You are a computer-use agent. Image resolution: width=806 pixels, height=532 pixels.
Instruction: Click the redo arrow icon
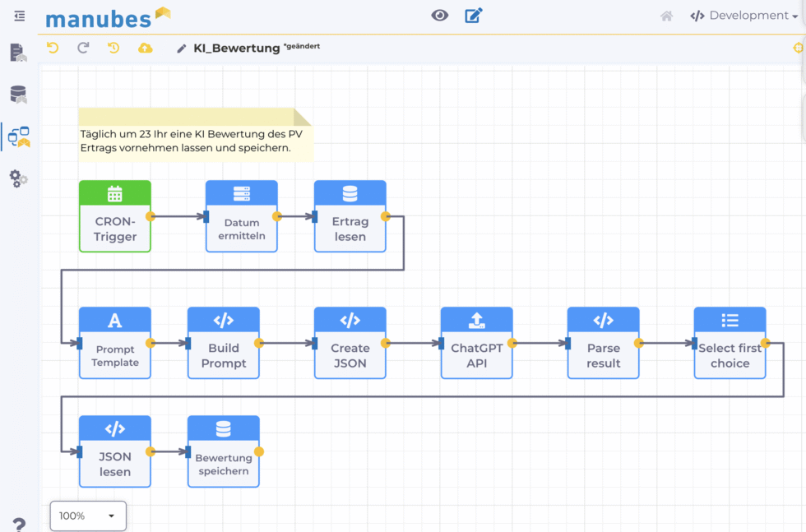(83, 48)
